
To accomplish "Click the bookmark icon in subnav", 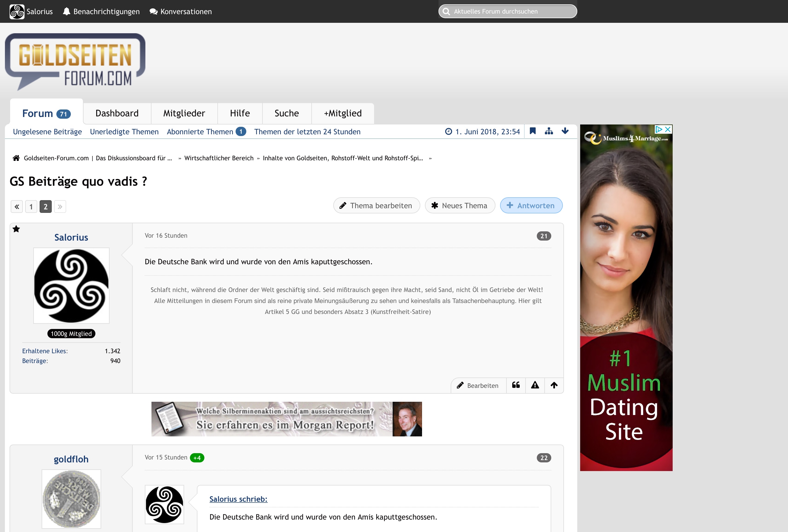I will pos(533,131).
